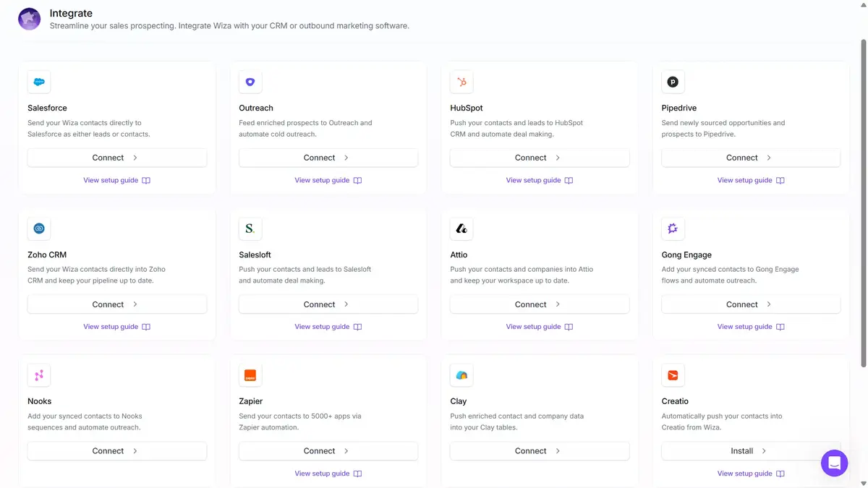Connect the Zoho CRM integration
The width and height of the screenshot is (868, 488).
click(117, 304)
